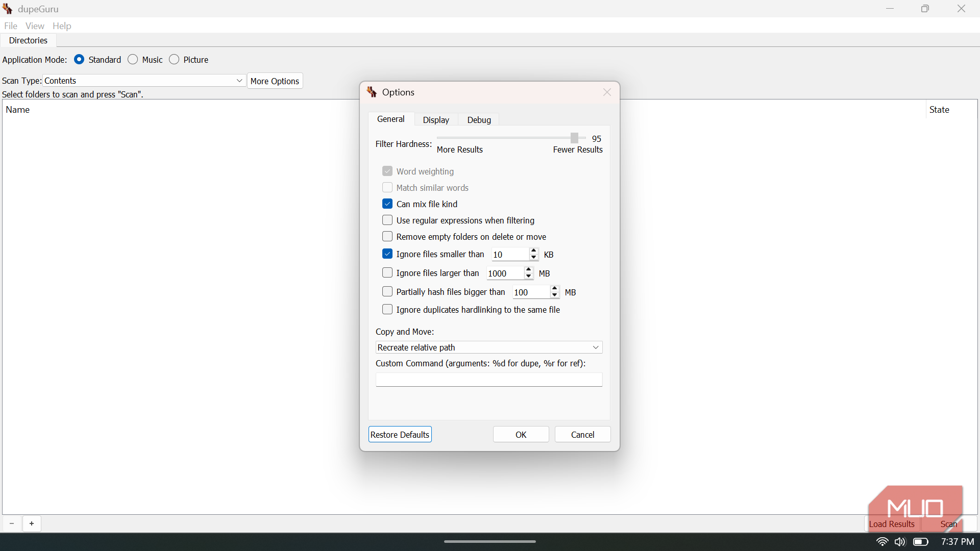Open the Wi-Fi network tray icon
Viewport: 980px width, 551px height.
click(x=882, y=541)
